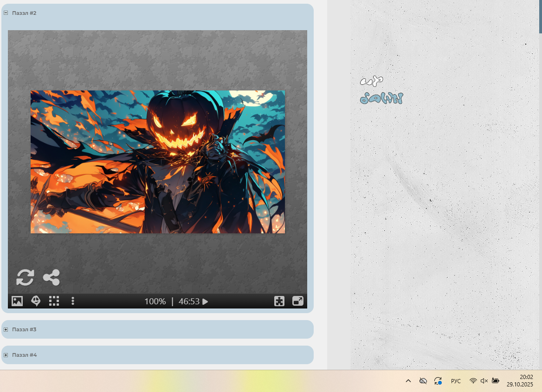This screenshot has height=392, width=542.
Task: Unmute the volume speaker icon
Action: pos(484,381)
